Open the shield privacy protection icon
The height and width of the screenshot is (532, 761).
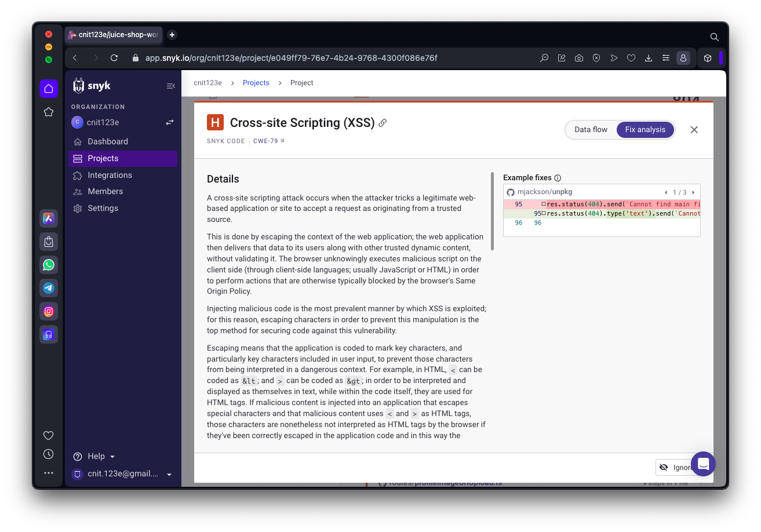(596, 58)
